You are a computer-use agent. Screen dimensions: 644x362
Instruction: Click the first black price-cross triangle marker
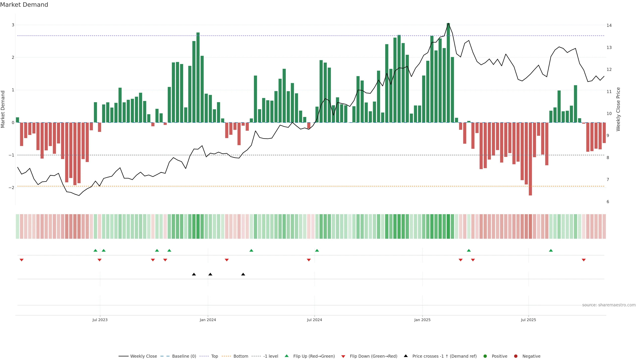pos(194,274)
